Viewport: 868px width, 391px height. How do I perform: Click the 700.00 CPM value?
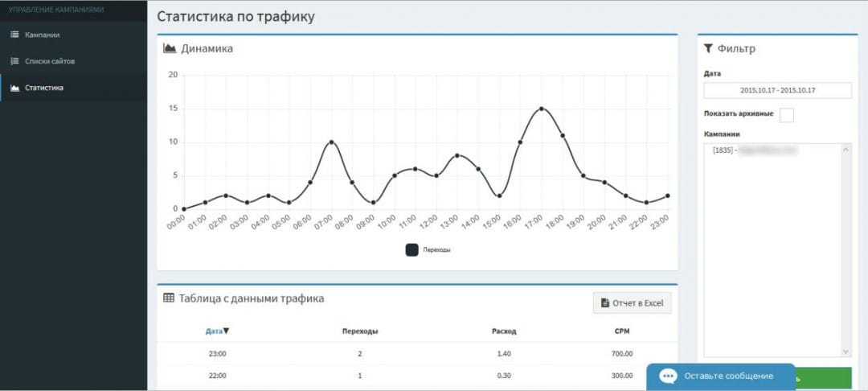pyautogui.click(x=621, y=353)
